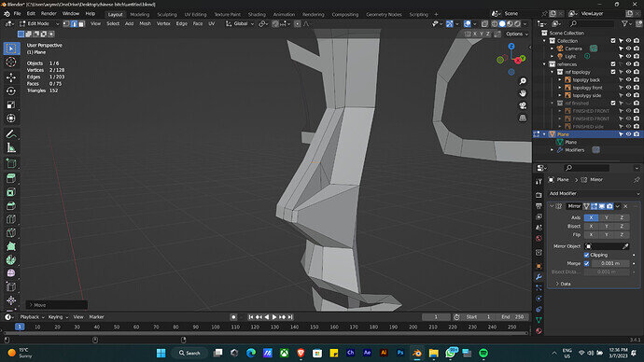The width and height of the screenshot is (644, 362).
Task: Open the Render menu
Action: click(49, 14)
